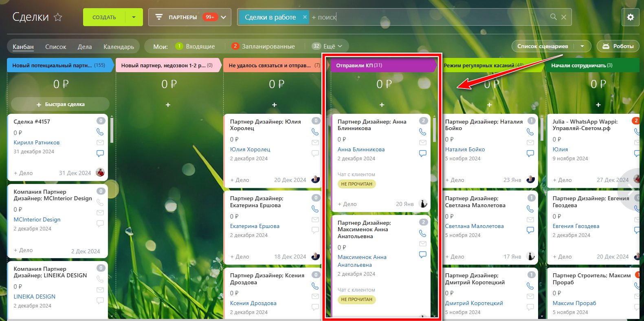
Task: Click the СОЗДАТЬ button
Action: click(104, 17)
